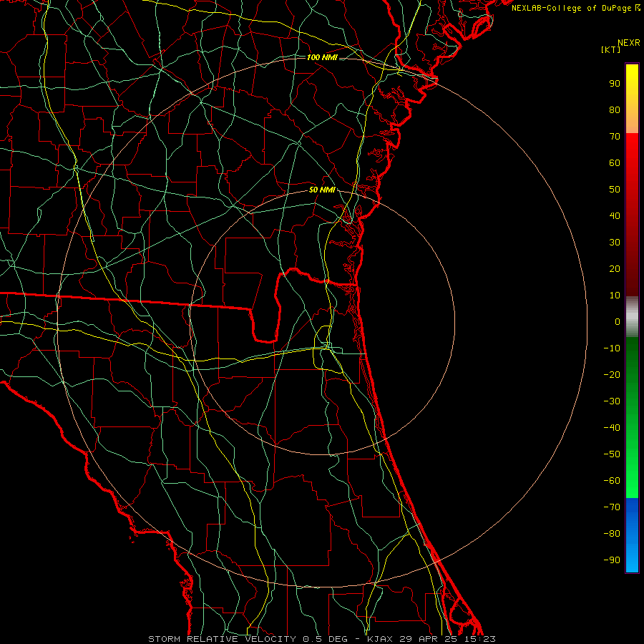Pick the orange 70-80 knot color segment
Viewport: 644px width, 644px height.
pyautogui.click(x=632, y=123)
